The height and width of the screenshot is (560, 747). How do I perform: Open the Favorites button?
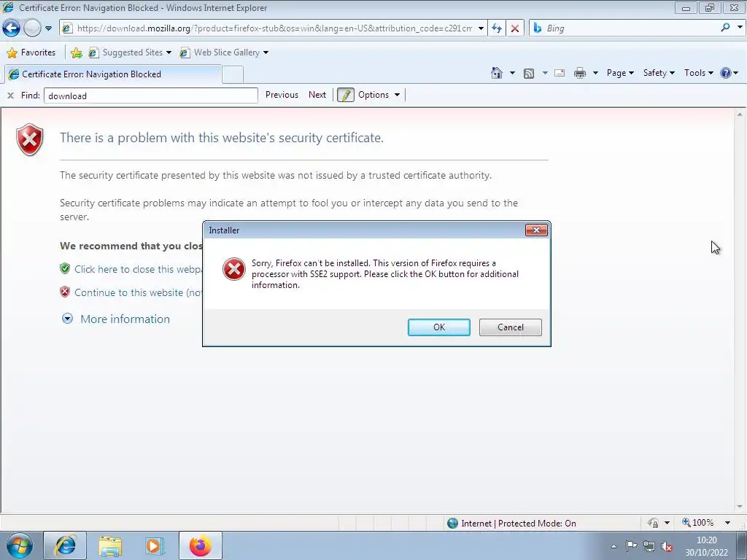pos(31,52)
